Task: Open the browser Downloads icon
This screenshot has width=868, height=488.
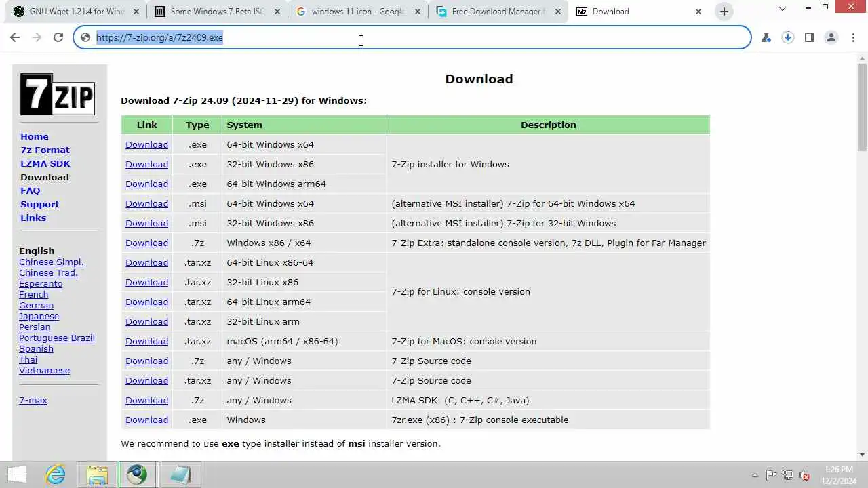Action: pos(788,37)
